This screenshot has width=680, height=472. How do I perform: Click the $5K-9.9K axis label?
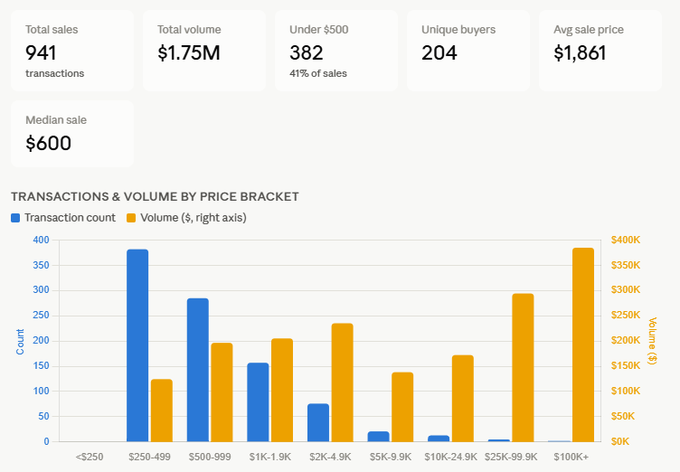[x=391, y=457]
